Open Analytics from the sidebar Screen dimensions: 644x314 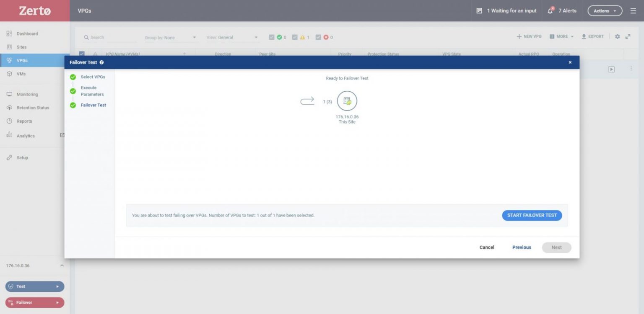pyautogui.click(x=26, y=136)
